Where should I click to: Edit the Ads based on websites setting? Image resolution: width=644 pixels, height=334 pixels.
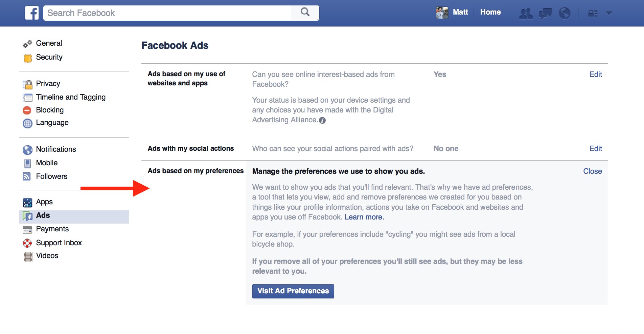595,75
